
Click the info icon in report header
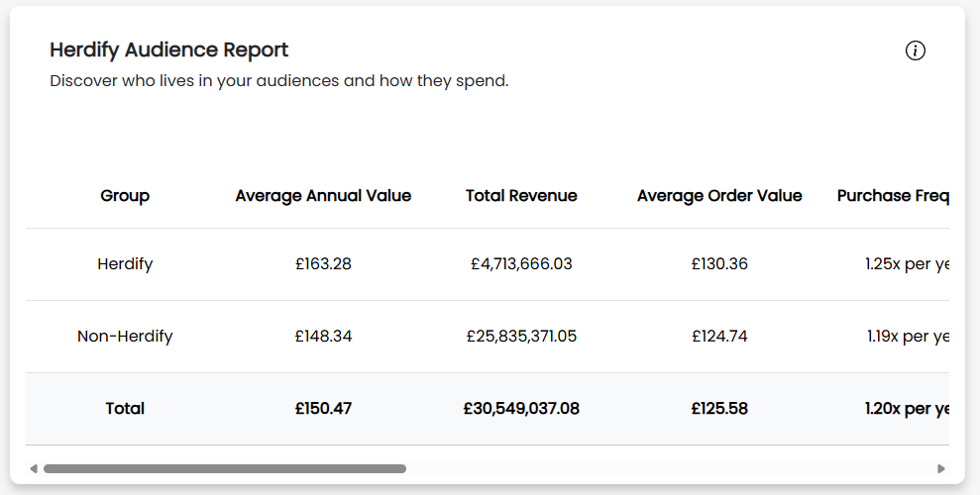pos(915,50)
